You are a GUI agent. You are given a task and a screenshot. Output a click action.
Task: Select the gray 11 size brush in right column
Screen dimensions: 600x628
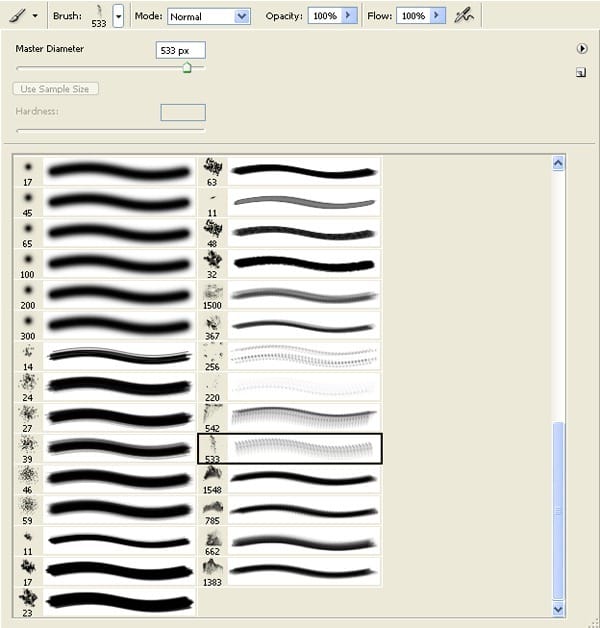pos(290,203)
